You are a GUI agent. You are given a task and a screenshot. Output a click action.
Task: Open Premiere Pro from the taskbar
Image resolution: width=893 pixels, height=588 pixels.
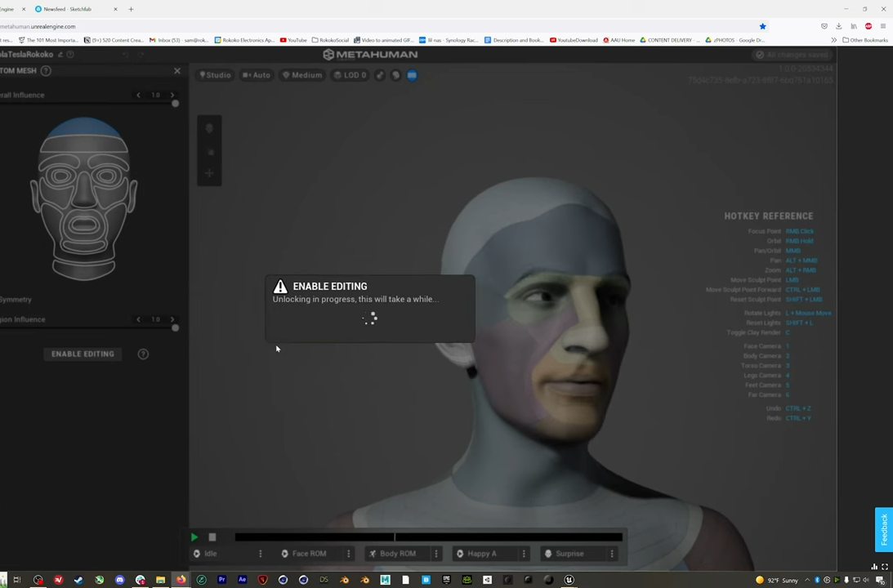pos(221,580)
